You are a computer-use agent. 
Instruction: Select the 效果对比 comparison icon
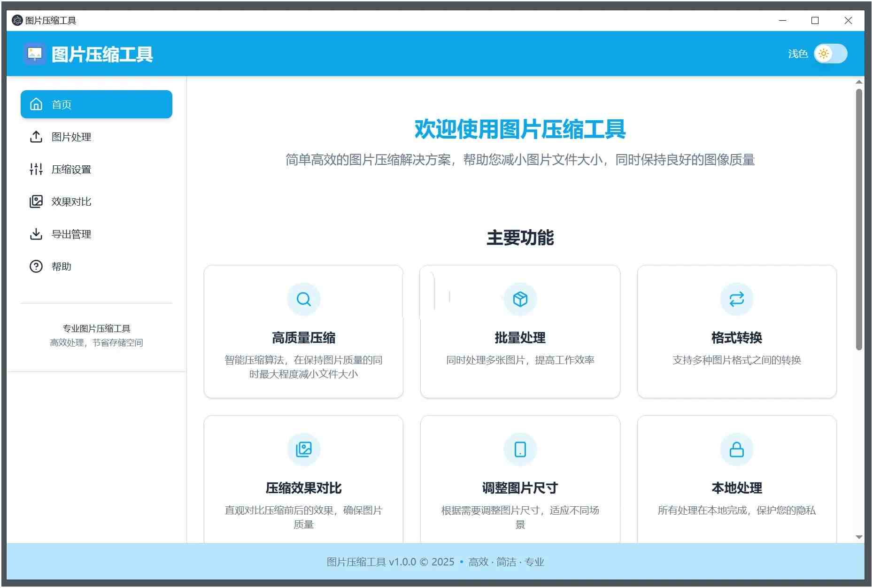[x=37, y=201]
